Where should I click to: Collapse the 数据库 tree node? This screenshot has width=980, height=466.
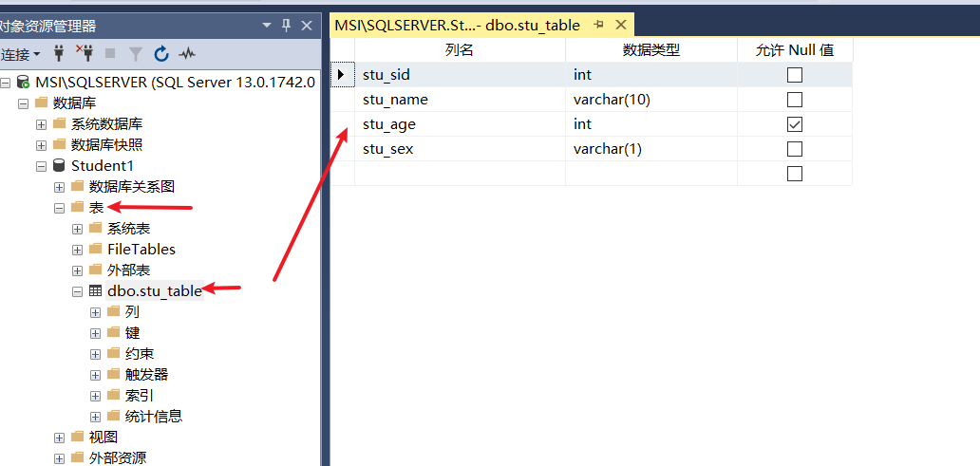23,103
